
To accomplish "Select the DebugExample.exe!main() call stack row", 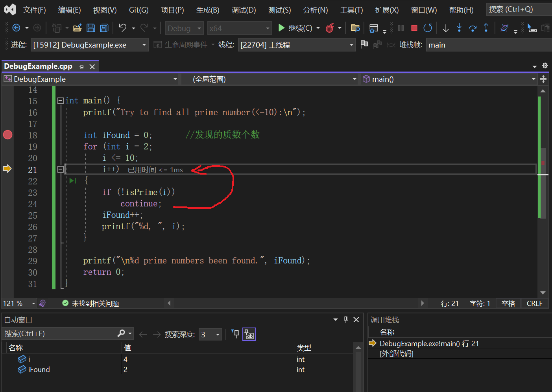I will coord(460,343).
